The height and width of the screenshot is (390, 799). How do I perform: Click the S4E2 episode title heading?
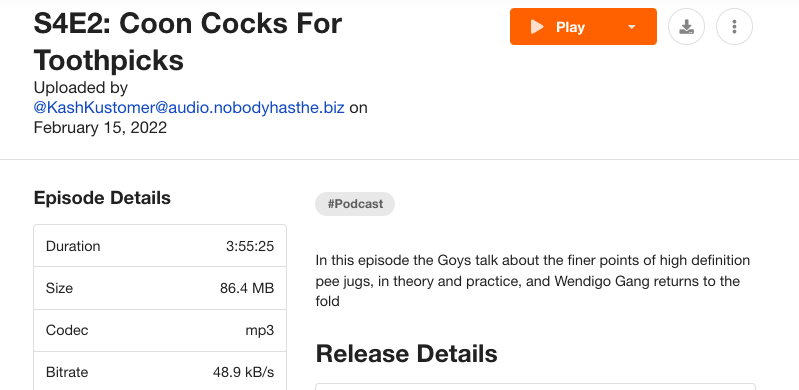click(188, 42)
